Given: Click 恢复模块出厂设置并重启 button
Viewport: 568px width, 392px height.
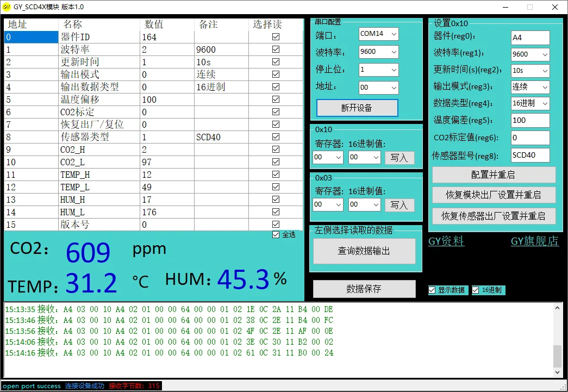Looking at the screenshot, I should 494,195.
